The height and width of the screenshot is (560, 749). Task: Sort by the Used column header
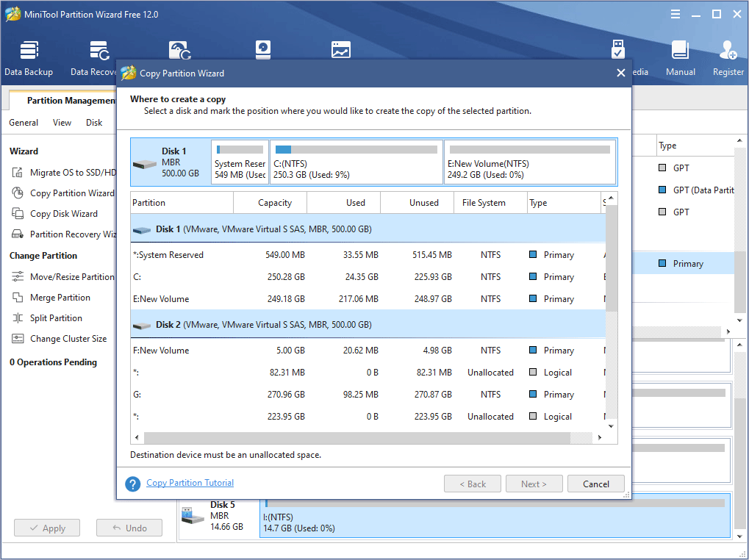(343, 203)
